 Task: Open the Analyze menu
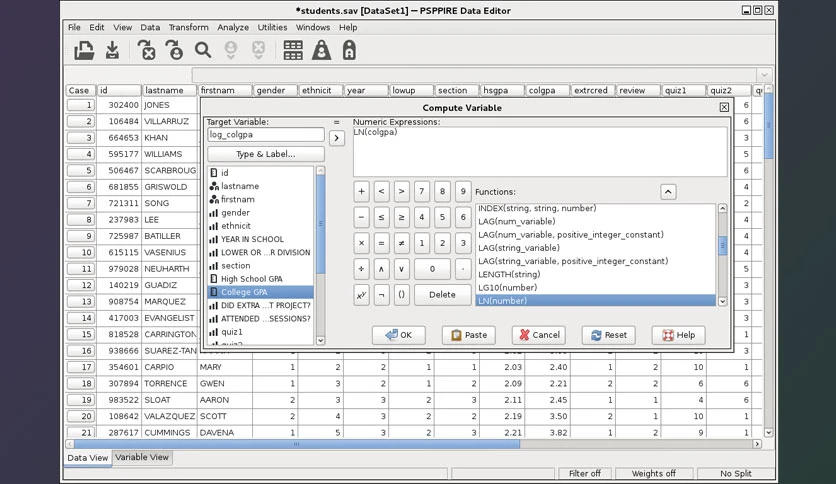(233, 27)
